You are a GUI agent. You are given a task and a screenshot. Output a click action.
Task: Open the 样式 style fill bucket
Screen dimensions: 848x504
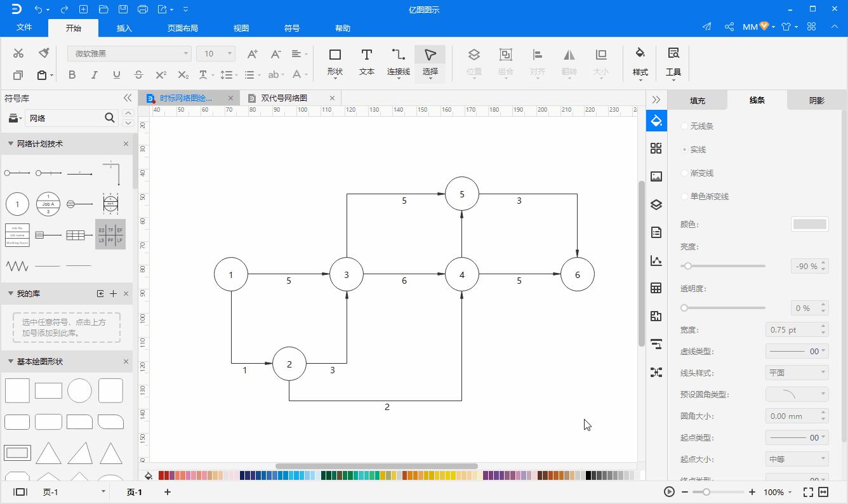pos(640,62)
